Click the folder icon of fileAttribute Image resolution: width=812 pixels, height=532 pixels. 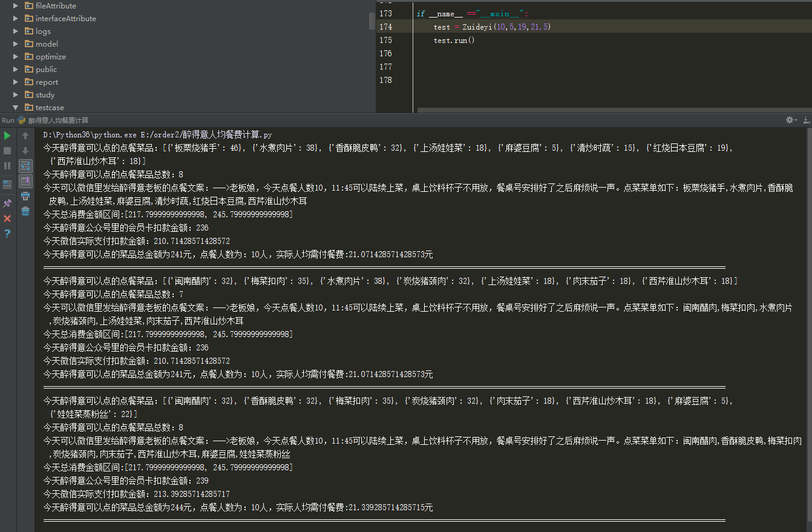[29, 5]
